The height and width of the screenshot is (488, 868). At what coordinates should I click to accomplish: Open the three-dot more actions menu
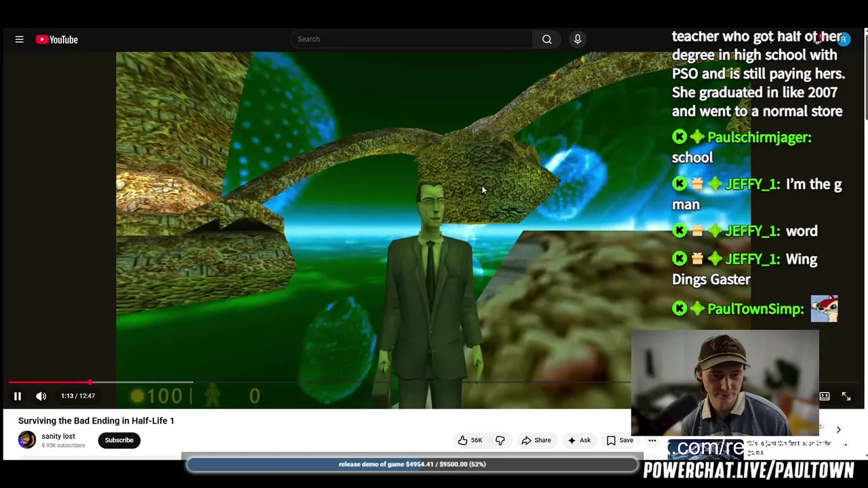pos(652,441)
